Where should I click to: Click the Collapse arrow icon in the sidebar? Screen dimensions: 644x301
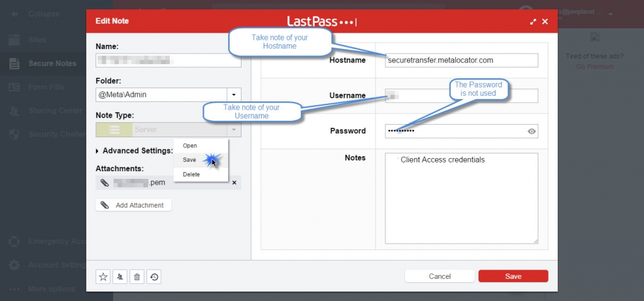pos(14,14)
